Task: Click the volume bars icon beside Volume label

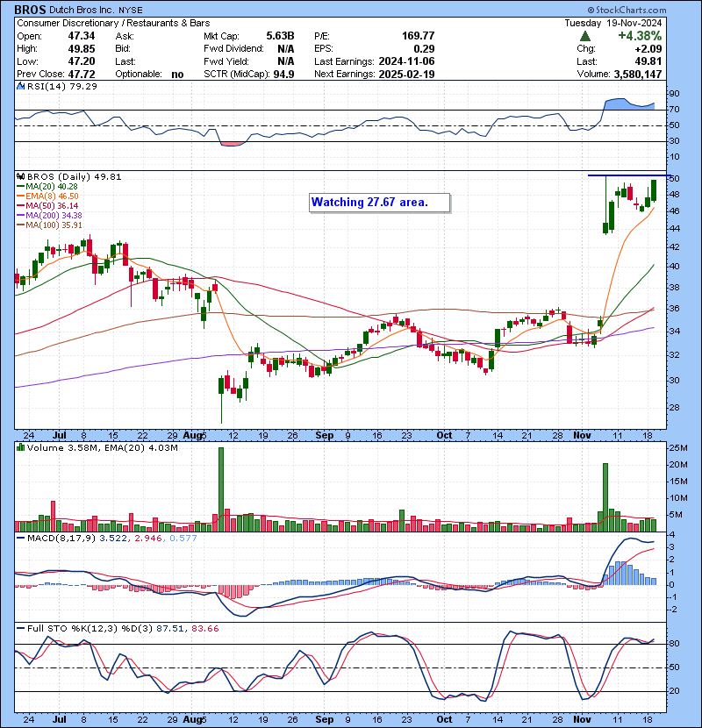Action: coord(21,447)
